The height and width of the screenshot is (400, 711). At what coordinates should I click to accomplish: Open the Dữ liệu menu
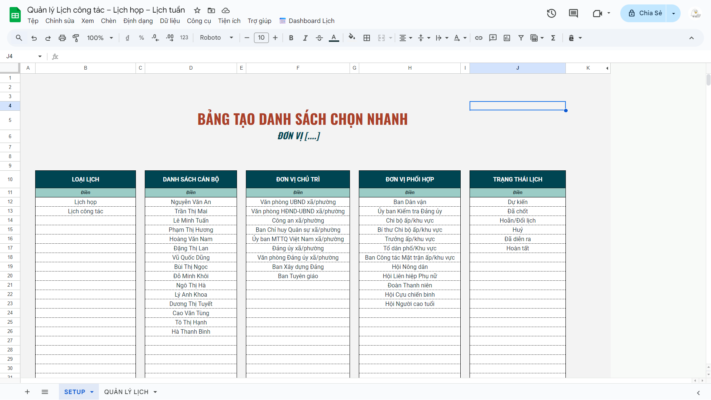[169, 21]
